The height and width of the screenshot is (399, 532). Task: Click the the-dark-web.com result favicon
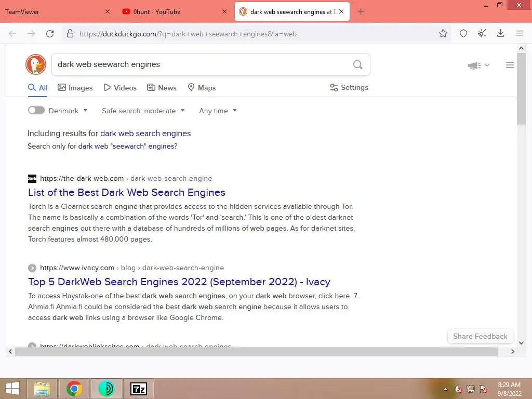click(x=32, y=179)
